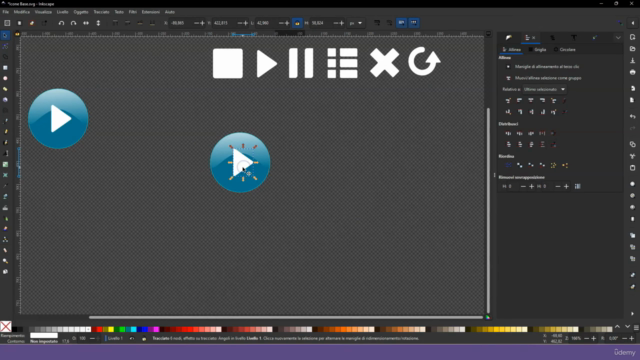
Task: Open the Modifica menu
Action: coord(22,12)
